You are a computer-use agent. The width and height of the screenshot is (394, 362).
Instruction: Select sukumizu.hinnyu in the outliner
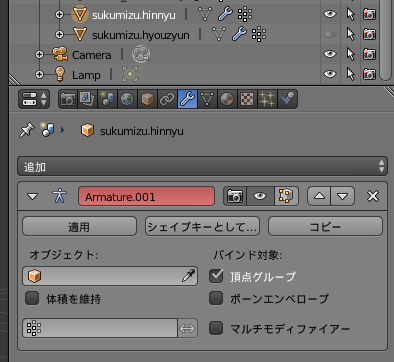coord(134,15)
